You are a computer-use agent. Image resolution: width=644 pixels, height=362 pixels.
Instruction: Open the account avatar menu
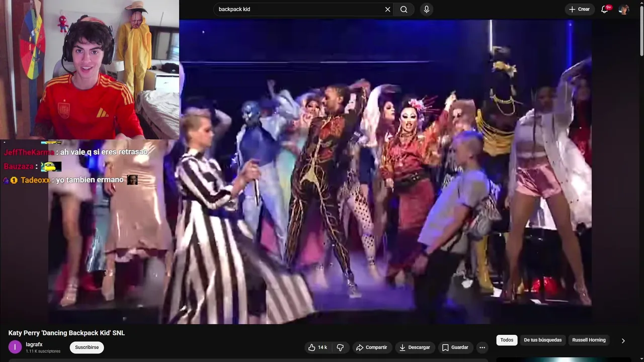click(624, 10)
